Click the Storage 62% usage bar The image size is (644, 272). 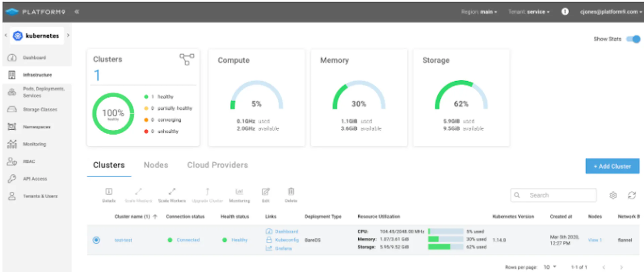(446, 247)
